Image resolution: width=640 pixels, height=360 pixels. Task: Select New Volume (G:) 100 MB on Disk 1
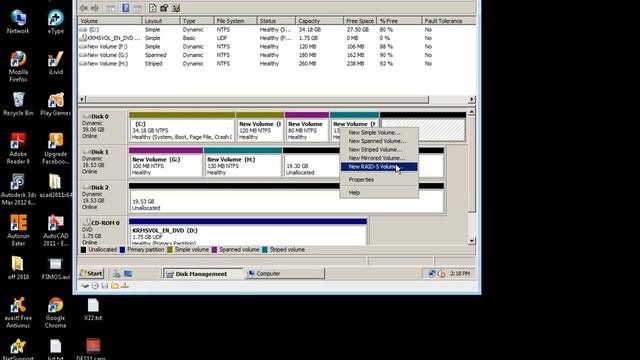[166, 162]
